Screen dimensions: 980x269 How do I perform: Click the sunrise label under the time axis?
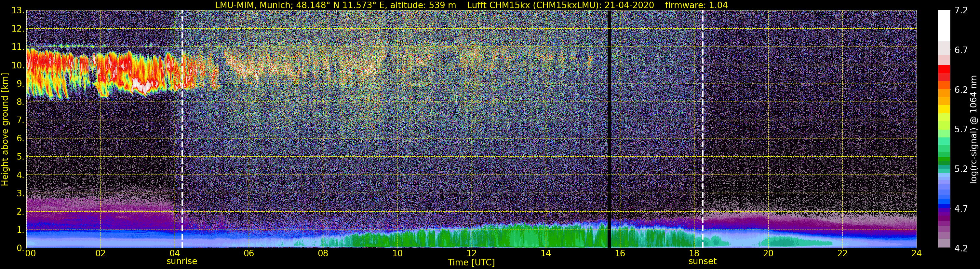[x=182, y=262]
